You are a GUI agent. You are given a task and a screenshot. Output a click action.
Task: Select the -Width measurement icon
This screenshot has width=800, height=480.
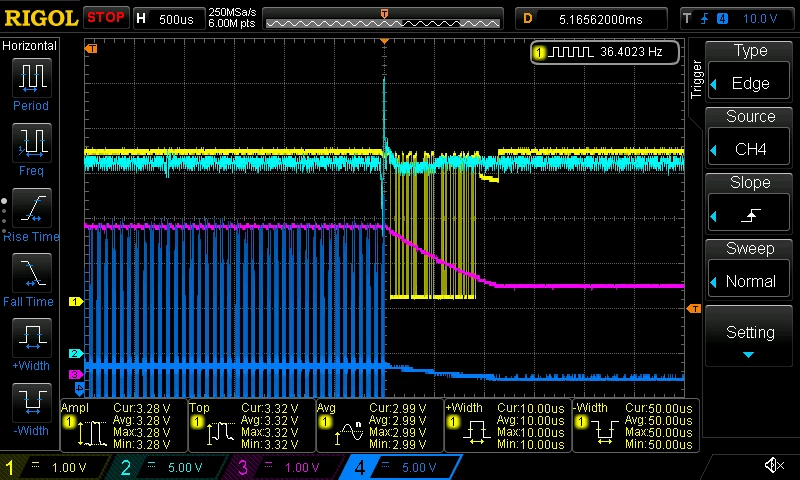(32, 403)
